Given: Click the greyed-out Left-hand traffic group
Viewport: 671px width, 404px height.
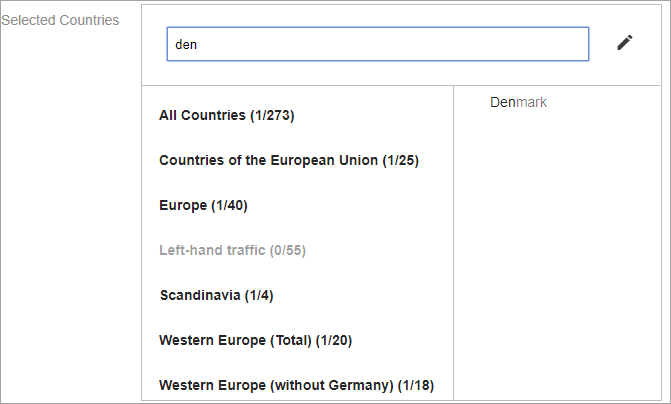Looking at the screenshot, I should pos(232,250).
